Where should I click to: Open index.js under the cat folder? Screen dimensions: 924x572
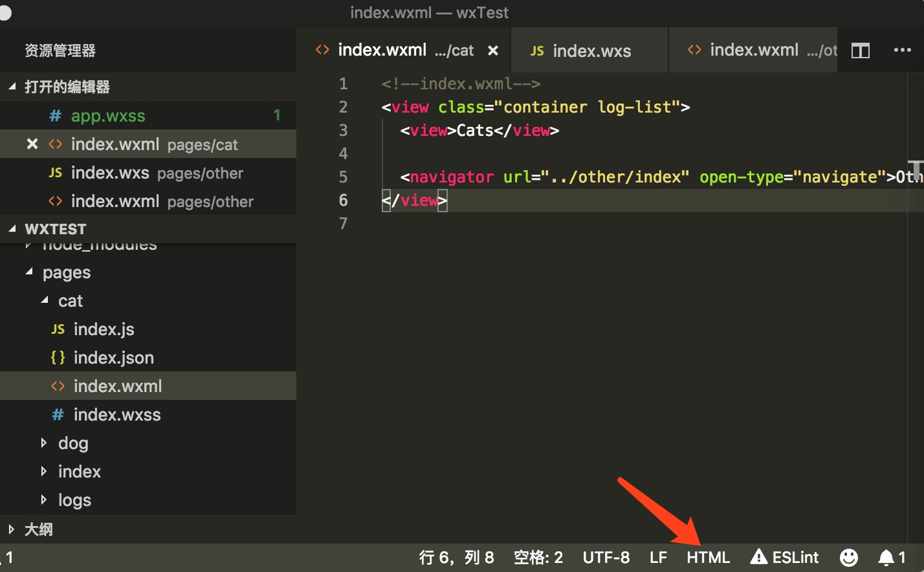point(104,329)
